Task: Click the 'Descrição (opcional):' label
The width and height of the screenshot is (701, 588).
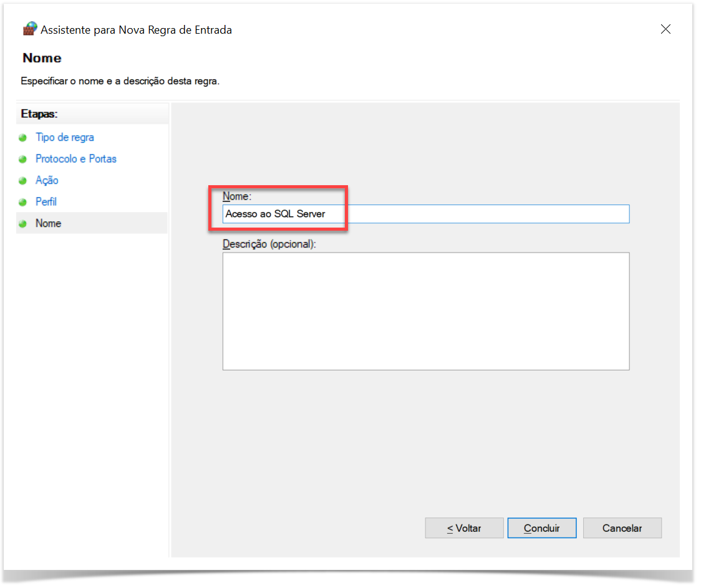Action: point(269,244)
